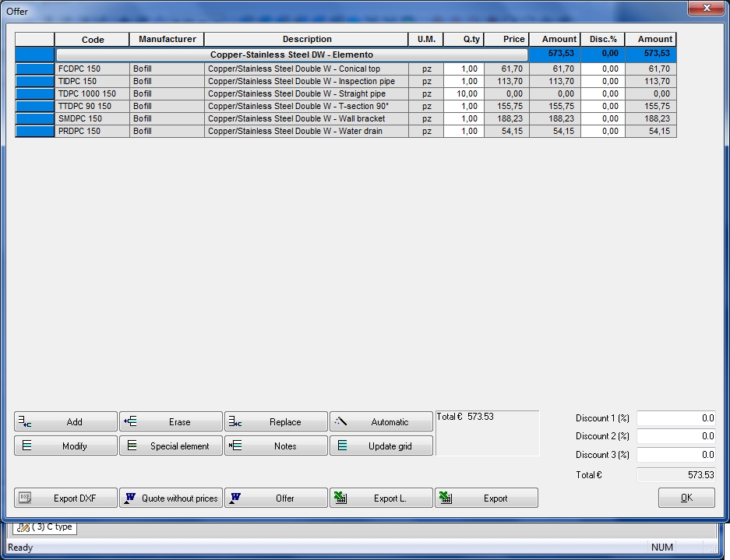Click blue row selector of FCDPC 150

(35, 69)
